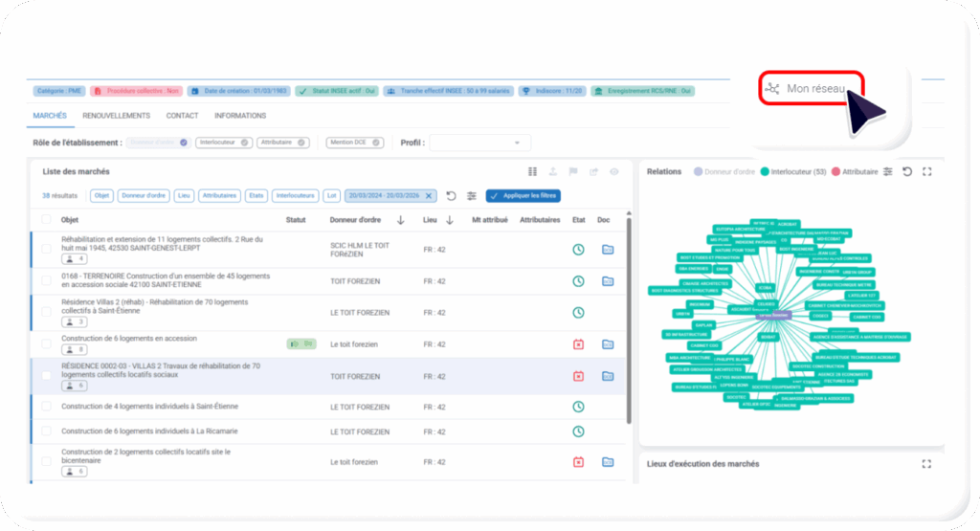Sort by Donneur d'ordre column arrow
The height and width of the screenshot is (531, 980).
pyautogui.click(x=401, y=220)
